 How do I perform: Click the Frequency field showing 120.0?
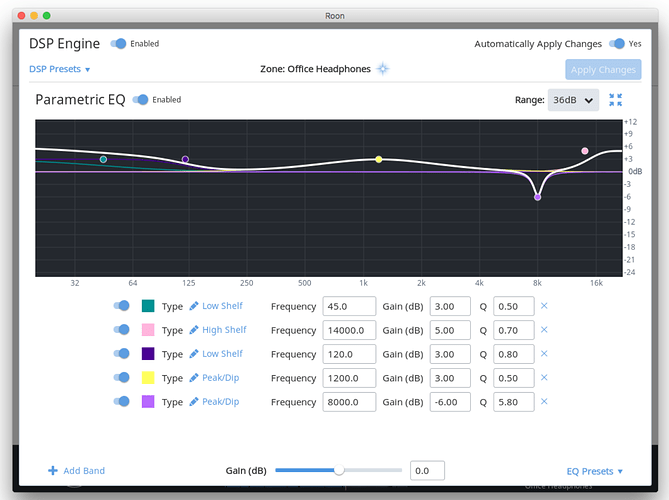coord(349,354)
